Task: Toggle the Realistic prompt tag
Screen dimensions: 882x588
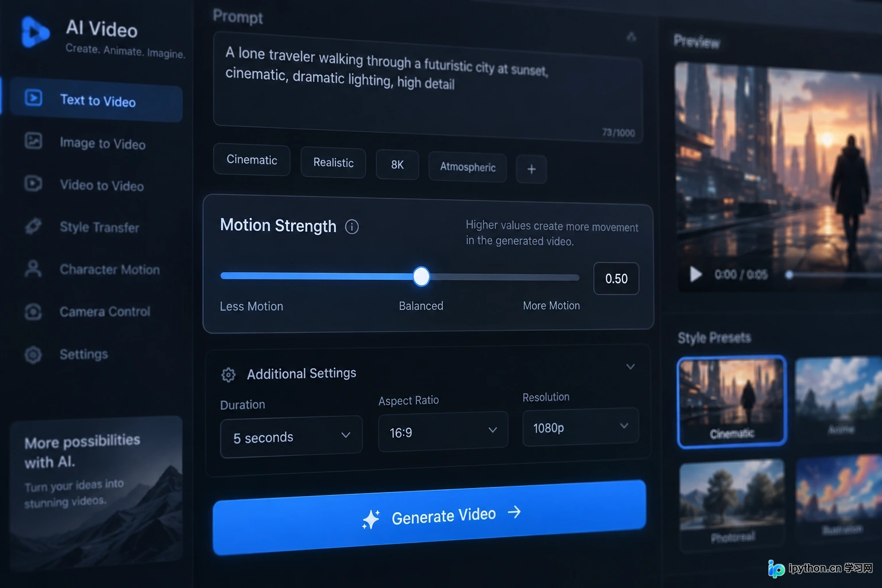Action: click(x=333, y=163)
